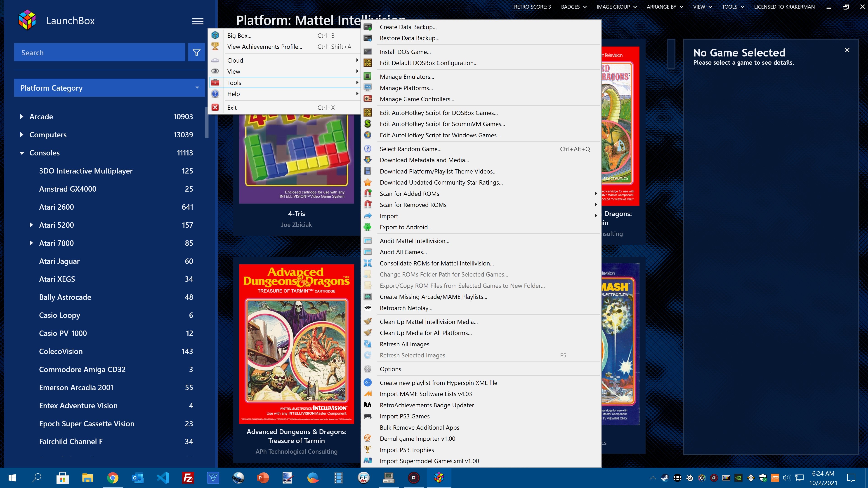Select the Atari Jaguar platform
Viewport: 868px width, 488px height.
click(x=59, y=261)
